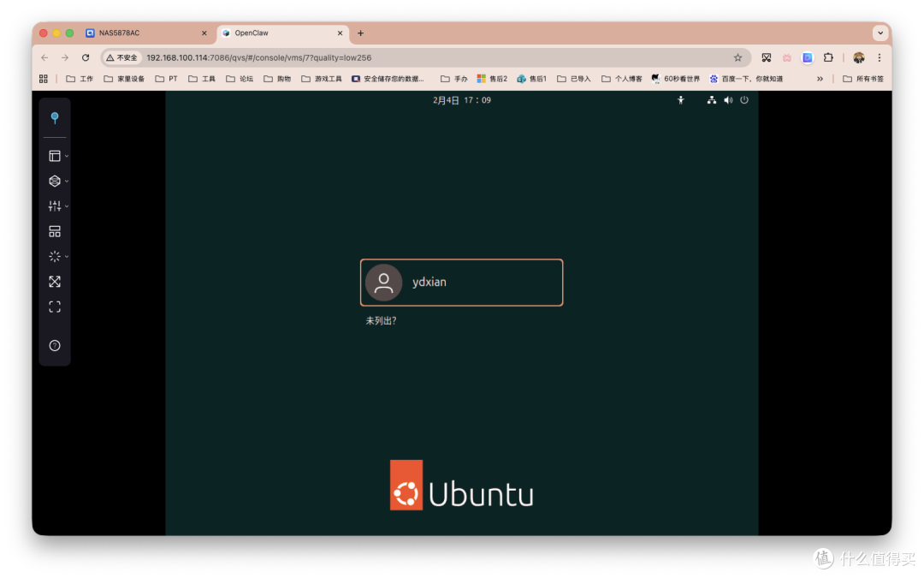
Task: Enter fullscreen using sidebar corner-brackets icon
Action: [x=54, y=307]
